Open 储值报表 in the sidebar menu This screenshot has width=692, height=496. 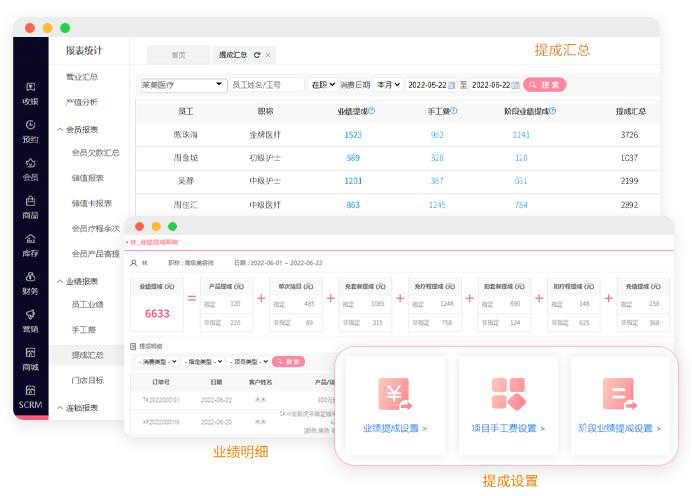(88, 178)
